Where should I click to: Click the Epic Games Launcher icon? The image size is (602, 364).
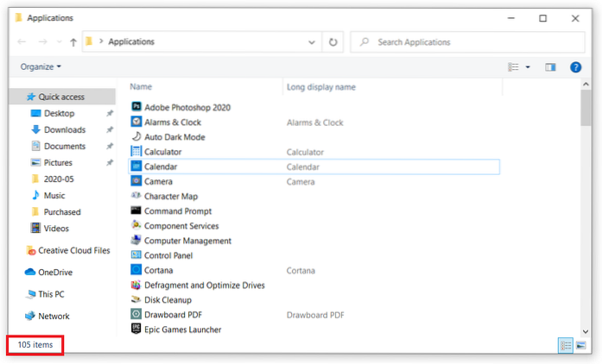[136, 329]
